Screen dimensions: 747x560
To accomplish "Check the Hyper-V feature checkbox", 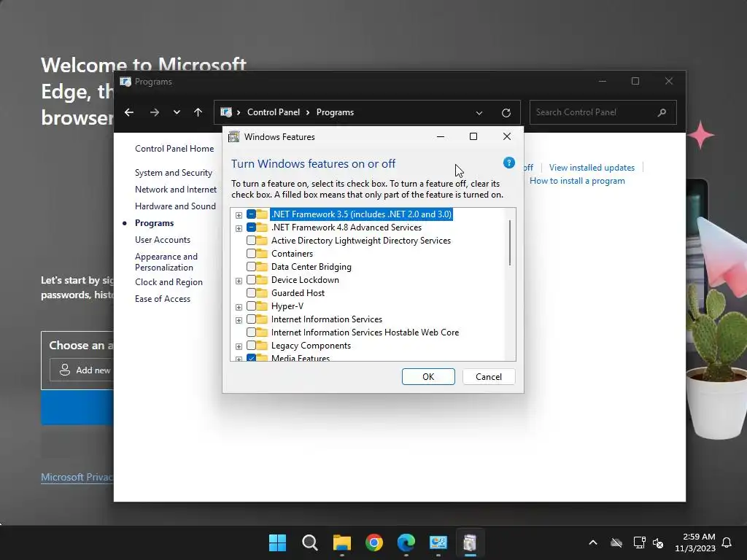I will tap(251, 306).
